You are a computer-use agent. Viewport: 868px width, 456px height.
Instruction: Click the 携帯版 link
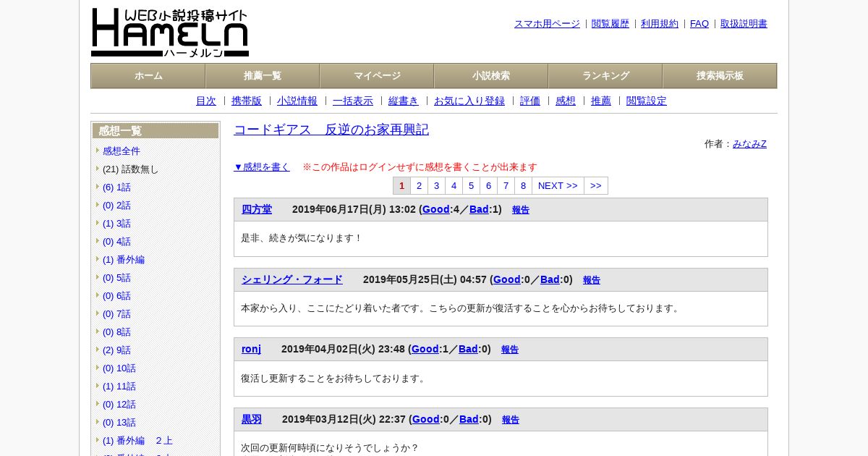pos(247,101)
